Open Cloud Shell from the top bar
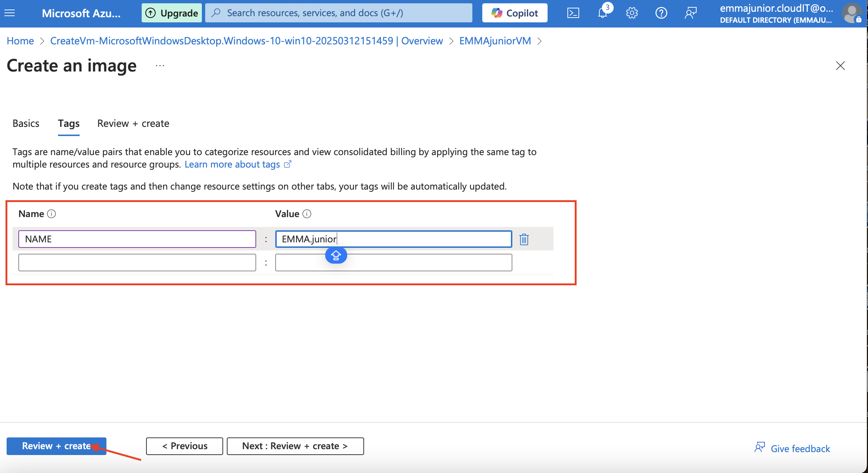 573,13
